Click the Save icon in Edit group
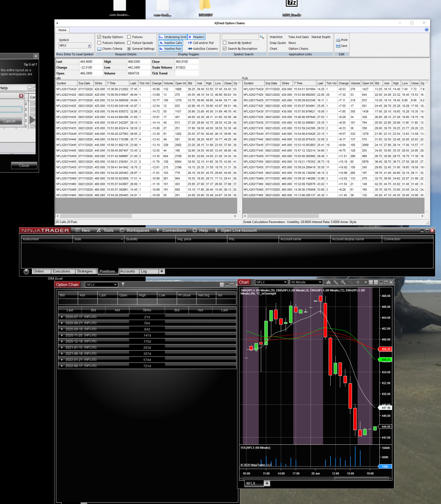 pos(338,46)
